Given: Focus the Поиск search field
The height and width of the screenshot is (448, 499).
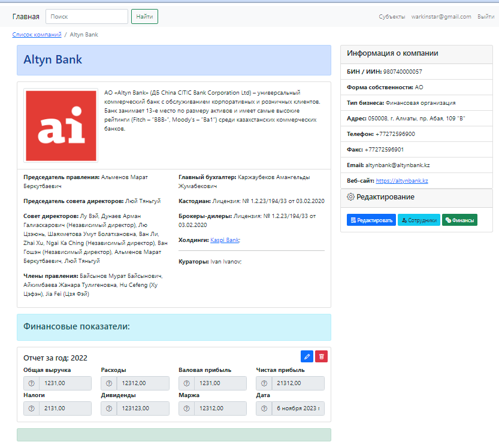Looking at the screenshot, I should [x=87, y=17].
